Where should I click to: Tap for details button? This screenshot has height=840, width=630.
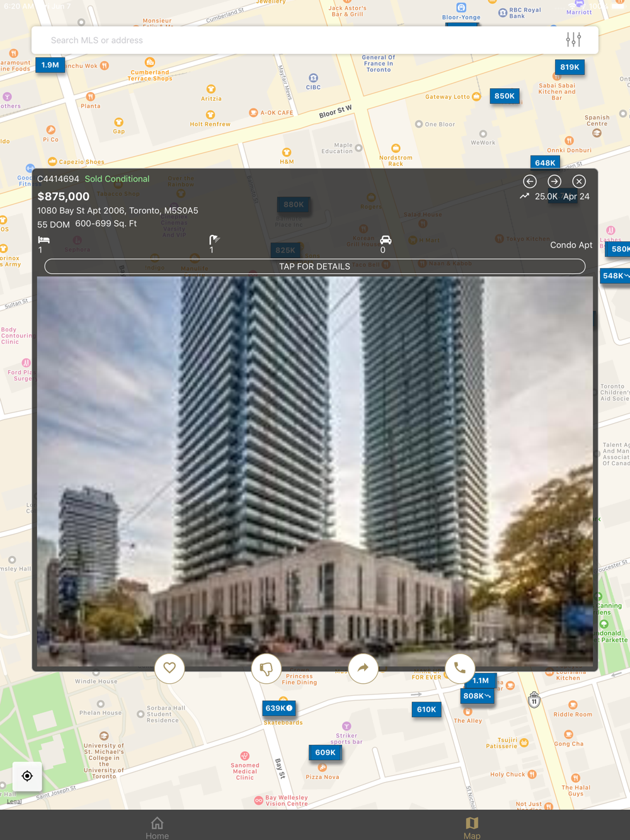[x=315, y=266]
